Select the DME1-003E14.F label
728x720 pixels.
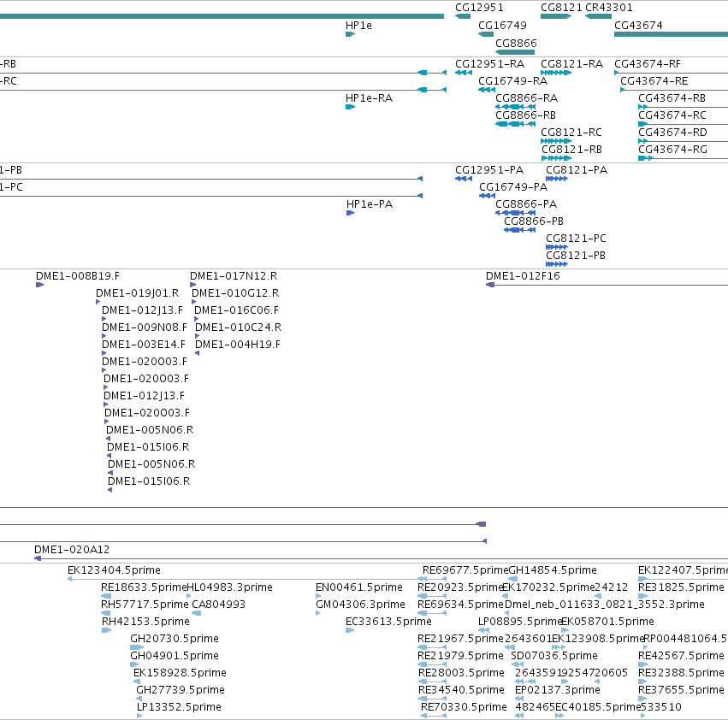(x=144, y=345)
